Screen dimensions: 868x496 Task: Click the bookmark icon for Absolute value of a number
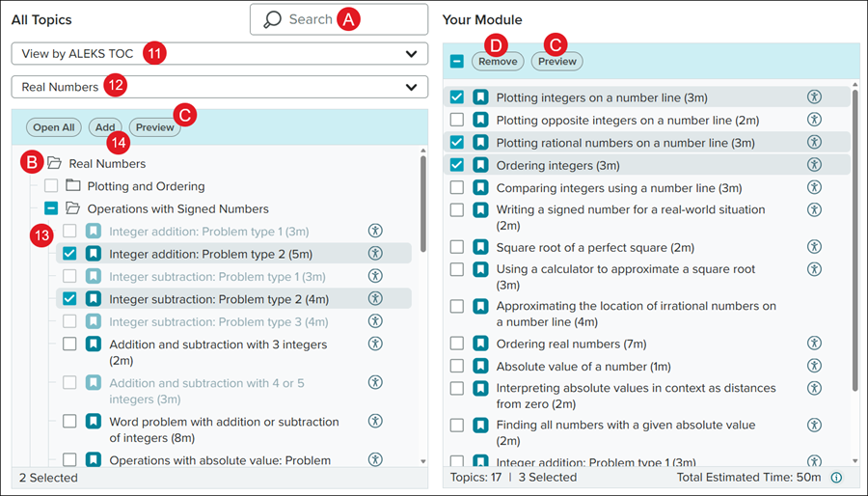[x=480, y=367]
